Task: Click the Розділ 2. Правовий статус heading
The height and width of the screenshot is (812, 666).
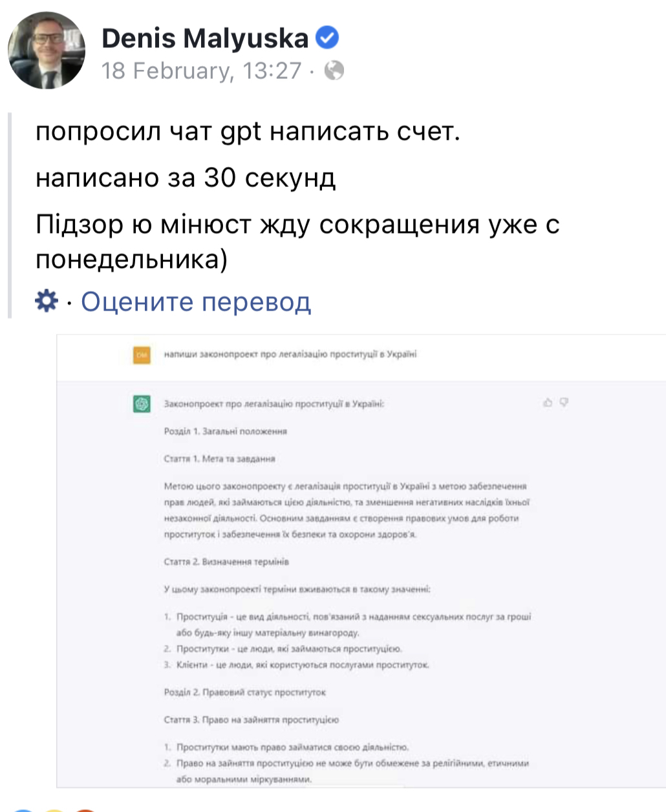Action: (x=245, y=692)
